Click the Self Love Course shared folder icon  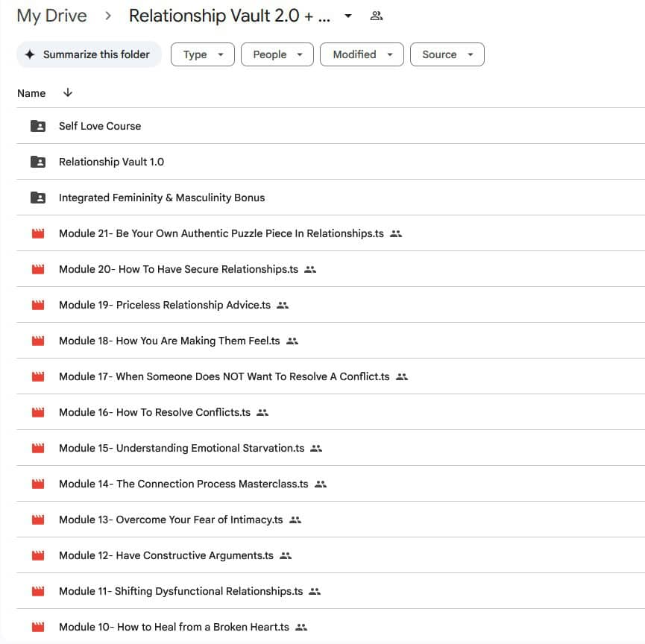[38, 126]
